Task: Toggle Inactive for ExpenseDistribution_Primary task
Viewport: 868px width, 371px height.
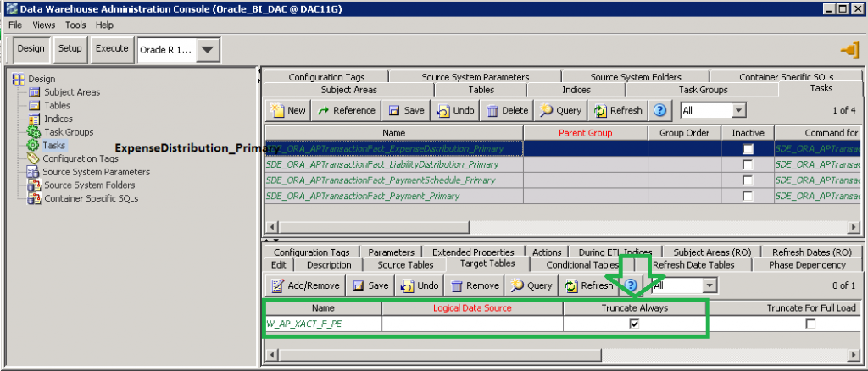Action: [748, 149]
